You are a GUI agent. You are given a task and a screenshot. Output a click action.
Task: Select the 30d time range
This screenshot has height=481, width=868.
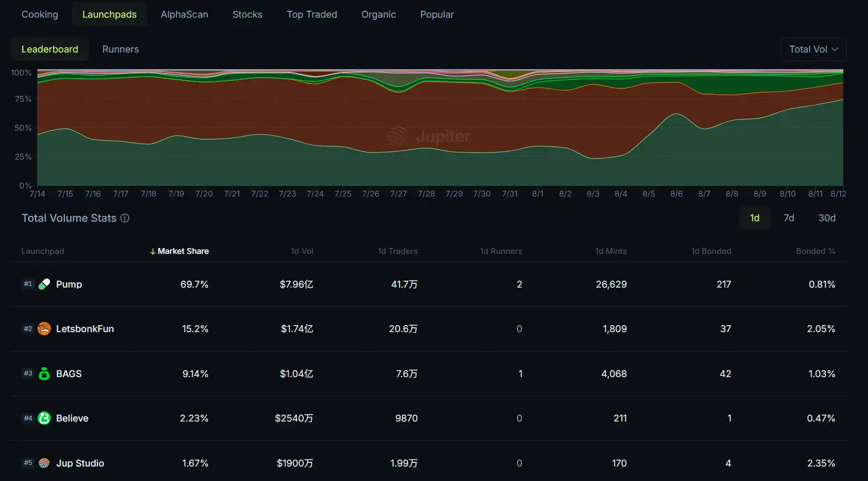click(x=827, y=218)
